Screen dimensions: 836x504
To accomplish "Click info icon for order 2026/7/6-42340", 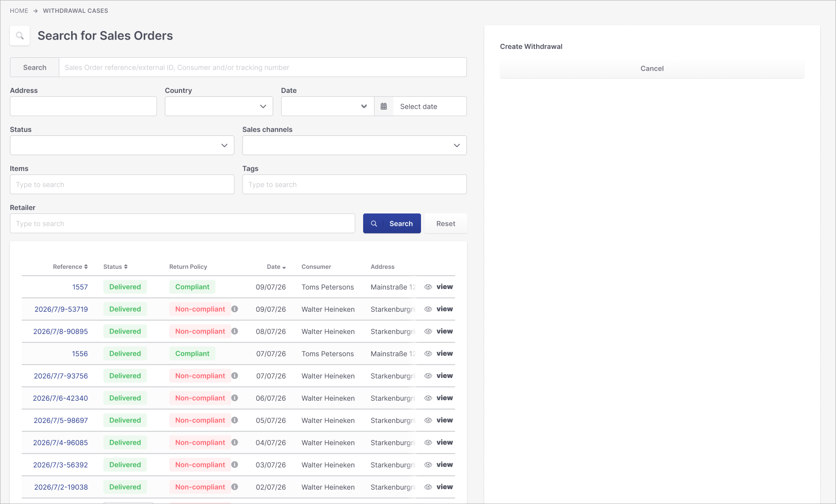I will pos(235,398).
